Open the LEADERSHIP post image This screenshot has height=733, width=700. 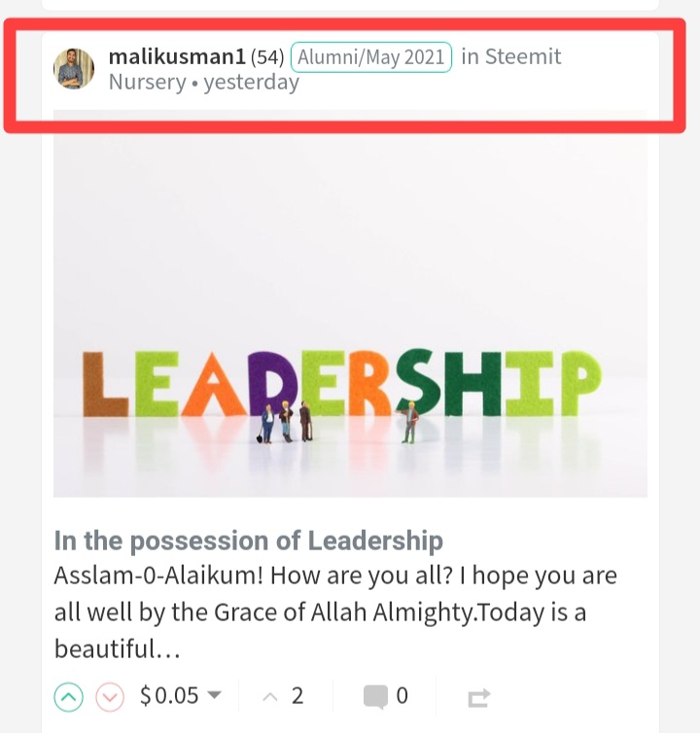click(350, 303)
